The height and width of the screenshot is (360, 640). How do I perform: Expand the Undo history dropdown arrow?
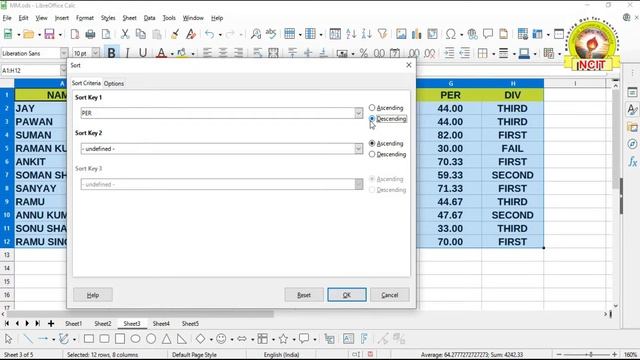(220, 34)
